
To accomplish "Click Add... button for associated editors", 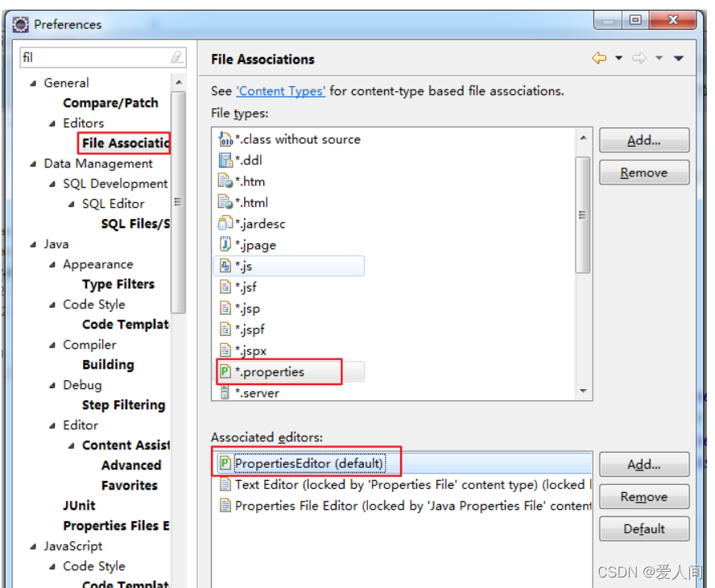I will (x=644, y=465).
